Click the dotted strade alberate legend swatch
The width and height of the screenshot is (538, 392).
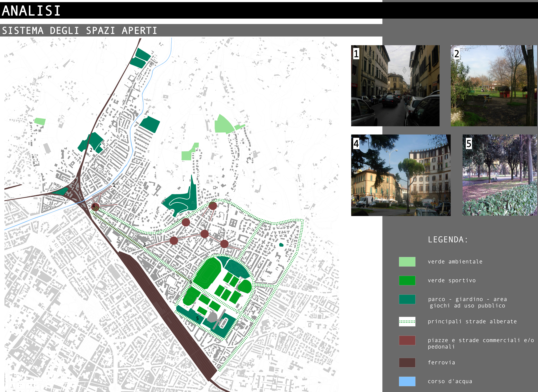pos(407,321)
